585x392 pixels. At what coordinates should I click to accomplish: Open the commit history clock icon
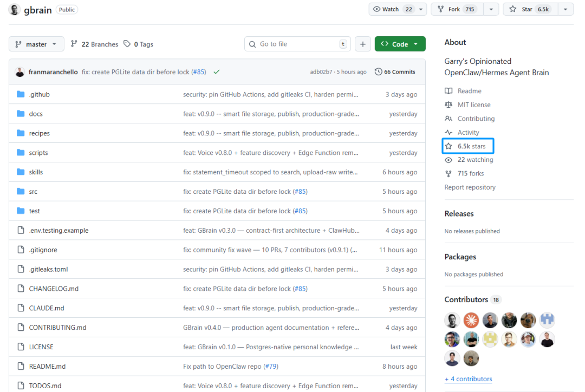click(x=379, y=72)
